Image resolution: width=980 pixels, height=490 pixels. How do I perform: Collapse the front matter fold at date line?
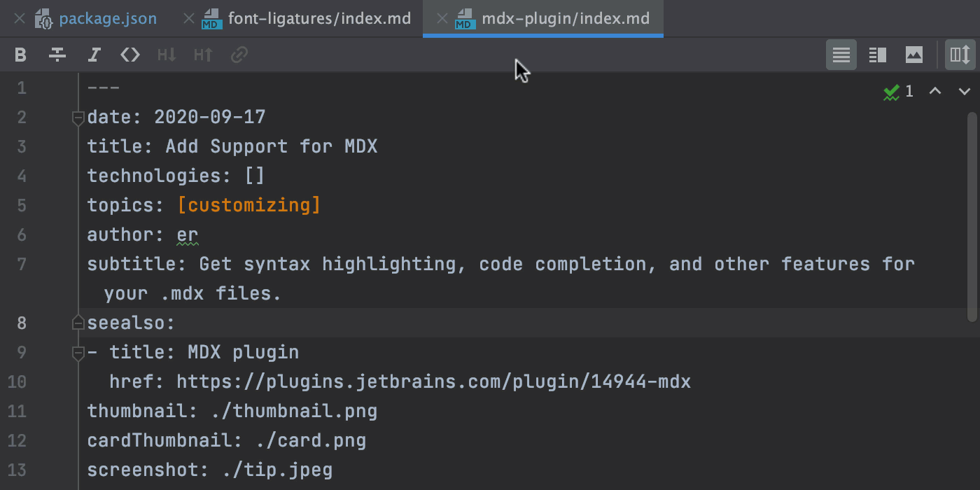(x=78, y=118)
